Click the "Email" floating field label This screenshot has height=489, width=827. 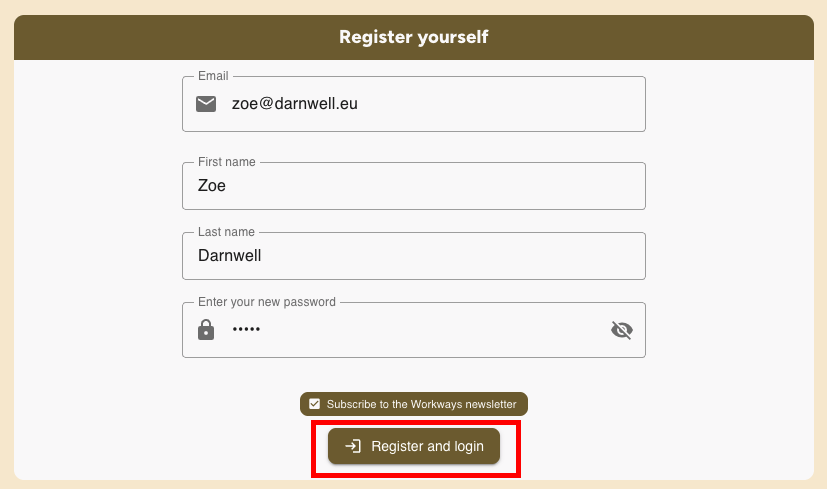pyautogui.click(x=213, y=76)
